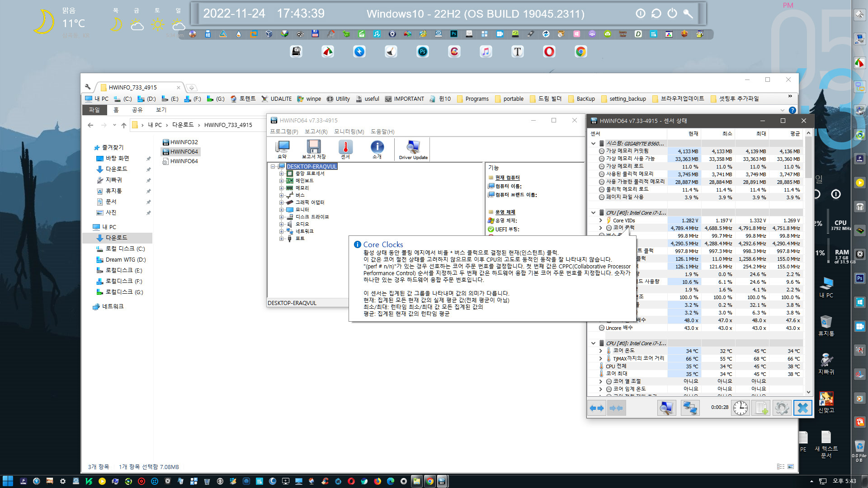This screenshot has height=488, width=868.
Task: Open the 요약 summary tool in HWiNFO64
Action: point(283,150)
